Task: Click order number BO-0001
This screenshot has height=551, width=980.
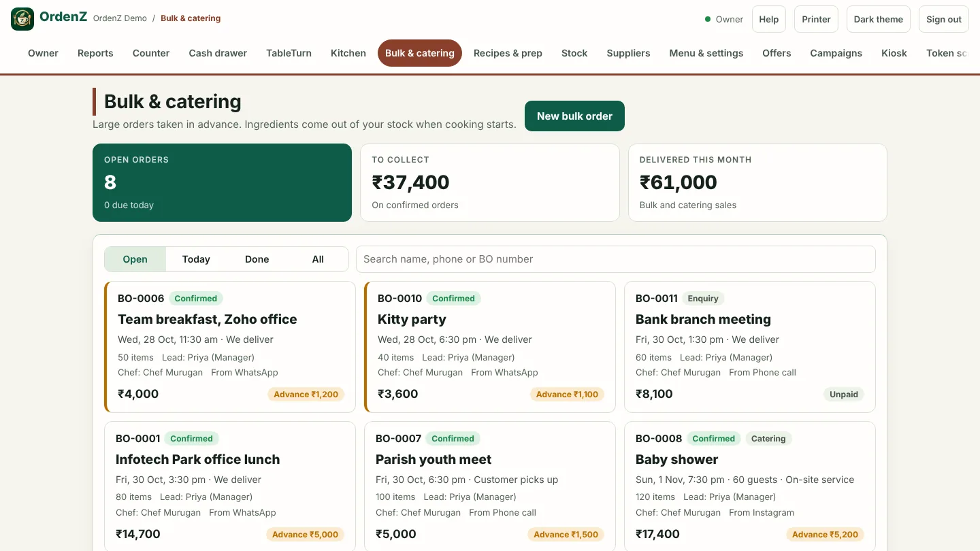Action: 138,439
